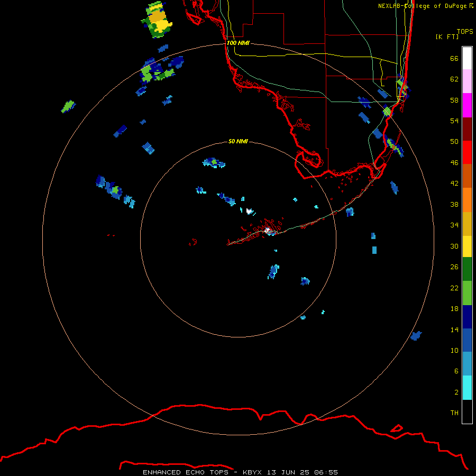Click the 34 legend value

pyautogui.click(x=454, y=225)
